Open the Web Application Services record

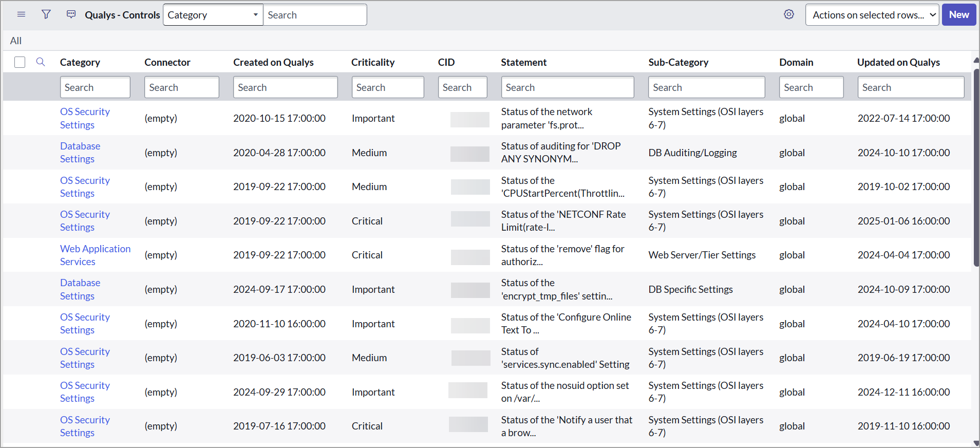tap(95, 255)
